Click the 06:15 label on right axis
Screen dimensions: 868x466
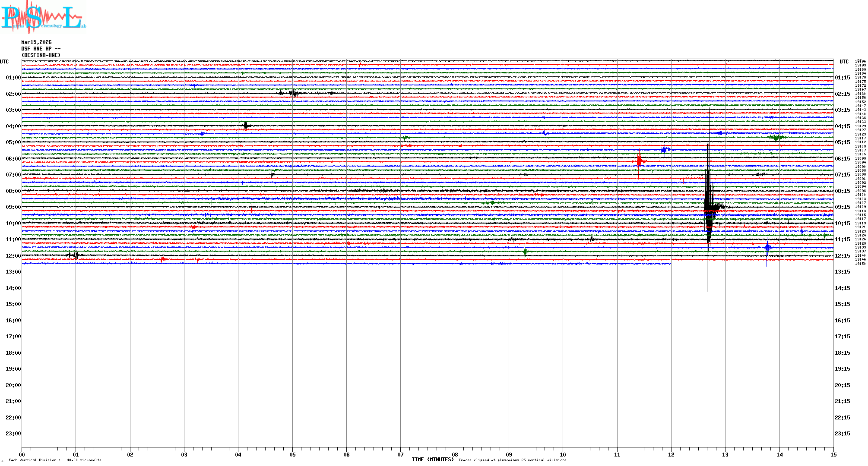(842, 159)
